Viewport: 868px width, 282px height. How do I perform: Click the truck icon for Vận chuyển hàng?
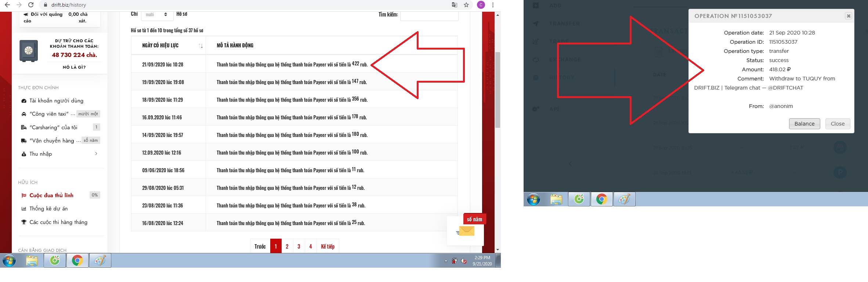click(24, 141)
